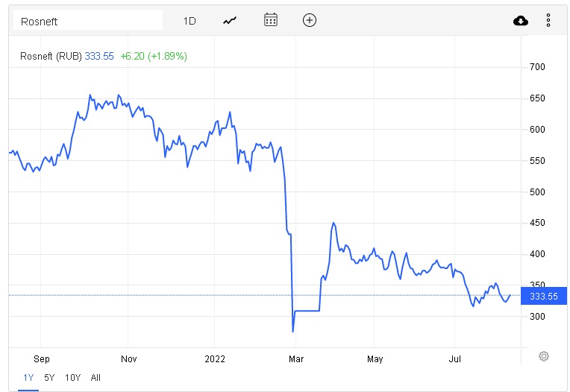This screenshot has width=570, height=392.
Task: Click the 2022 label on time axis
Action: 215,358
